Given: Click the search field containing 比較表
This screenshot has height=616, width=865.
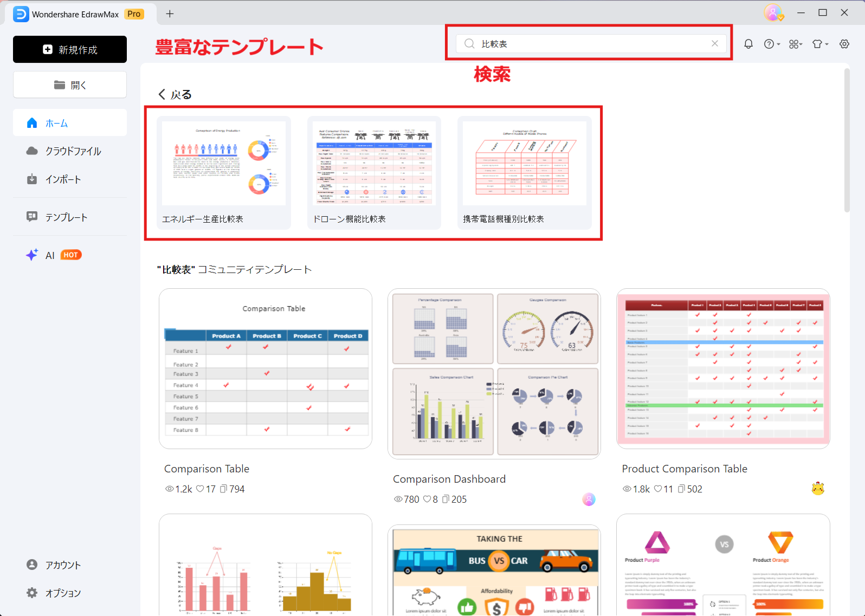Looking at the screenshot, I should (x=591, y=44).
